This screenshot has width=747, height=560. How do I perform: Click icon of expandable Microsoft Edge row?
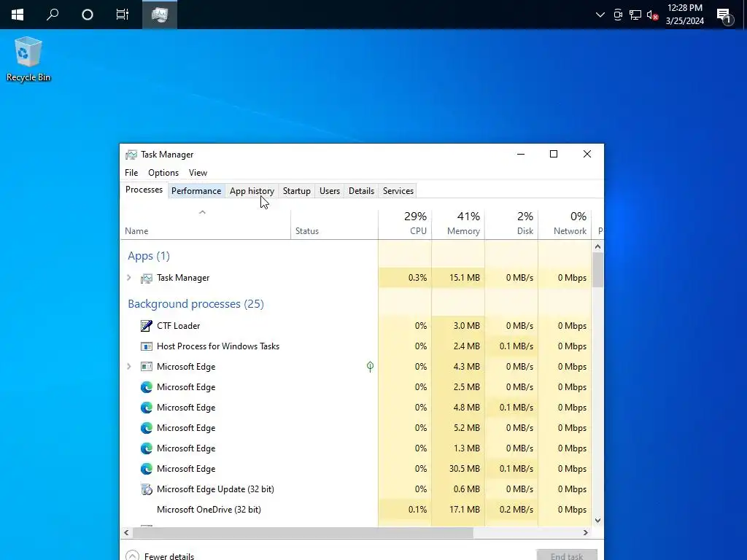point(146,367)
